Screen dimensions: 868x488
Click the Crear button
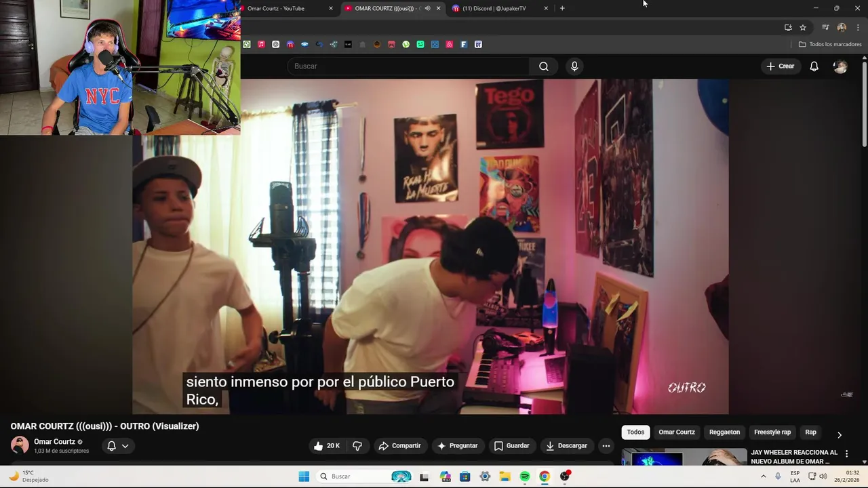(x=780, y=66)
